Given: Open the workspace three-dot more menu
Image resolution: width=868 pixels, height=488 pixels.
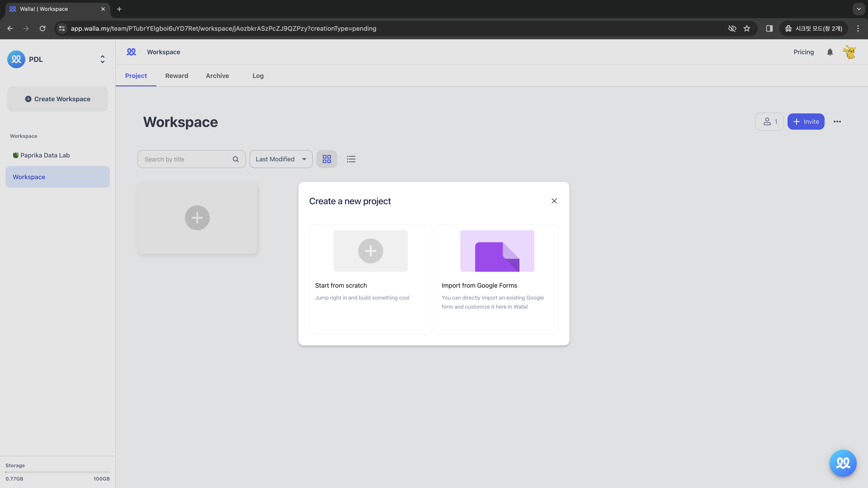Looking at the screenshot, I should tap(837, 122).
